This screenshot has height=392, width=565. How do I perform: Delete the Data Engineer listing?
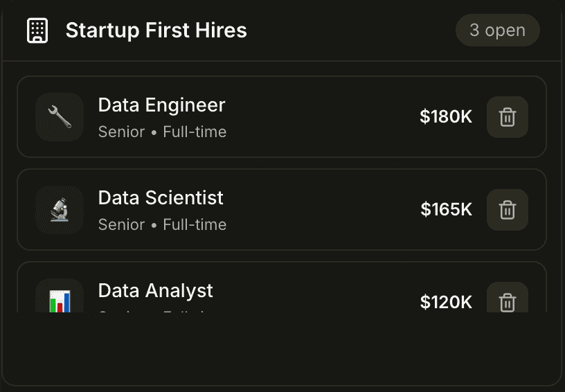508,117
